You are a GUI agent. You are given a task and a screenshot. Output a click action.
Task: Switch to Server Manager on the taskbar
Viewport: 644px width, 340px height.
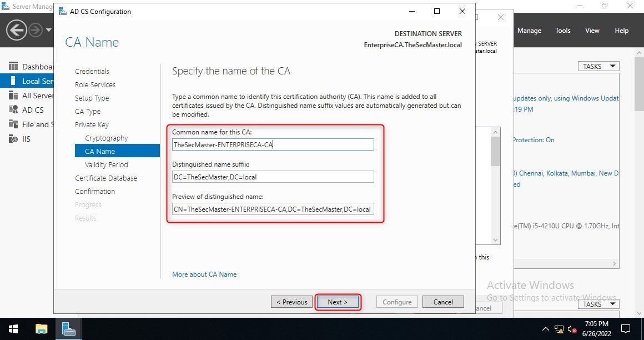point(69,329)
